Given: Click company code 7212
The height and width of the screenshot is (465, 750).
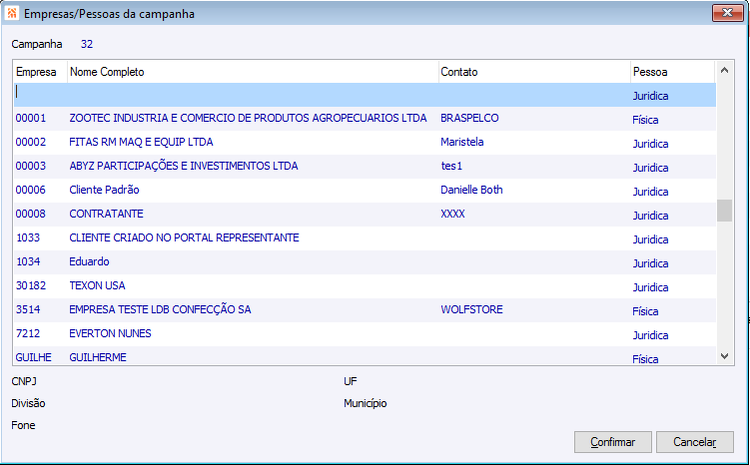Looking at the screenshot, I should pos(28,333).
